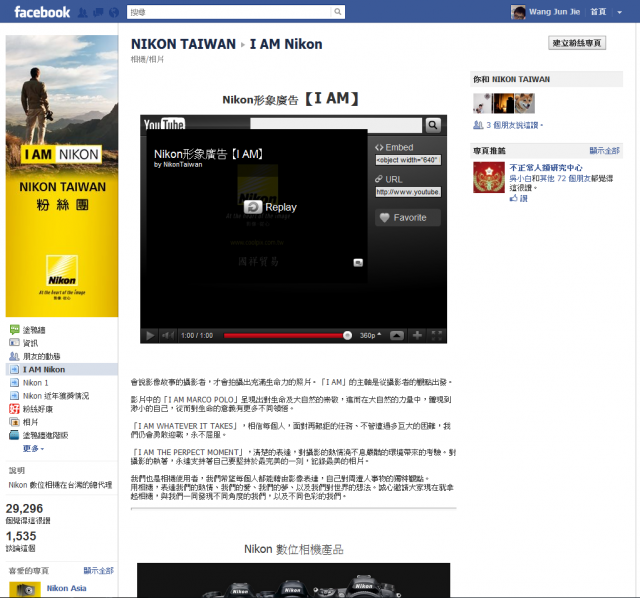Open the 朋友的動態 tab
The height and width of the screenshot is (598, 640).
41,356
